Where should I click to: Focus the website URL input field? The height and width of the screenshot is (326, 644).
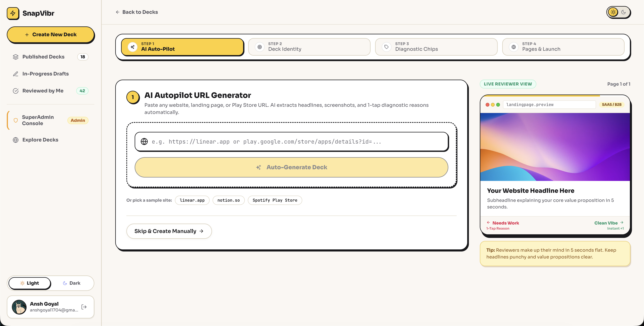pyautogui.click(x=291, y=142)
